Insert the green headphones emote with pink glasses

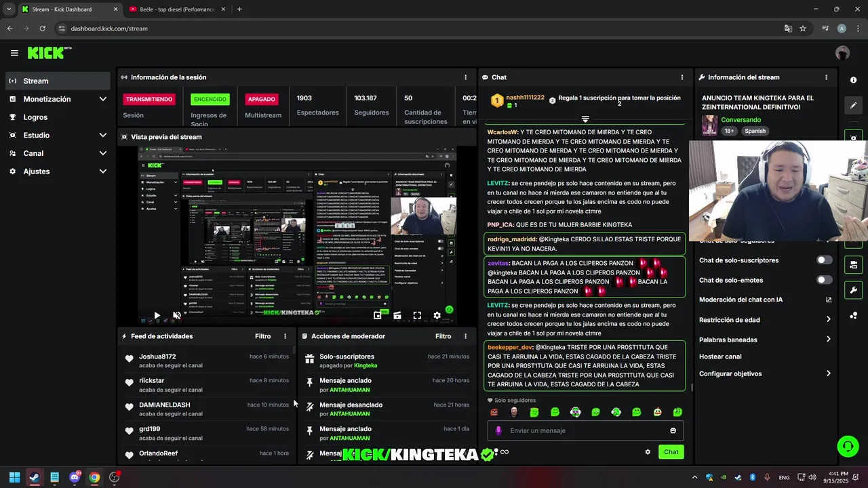pyautogui.click(x=575, y=412)
